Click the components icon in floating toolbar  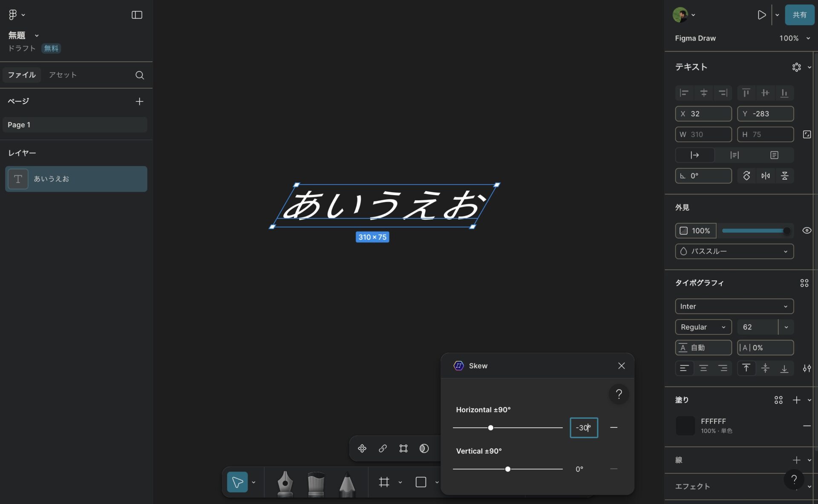click(362, 449)
